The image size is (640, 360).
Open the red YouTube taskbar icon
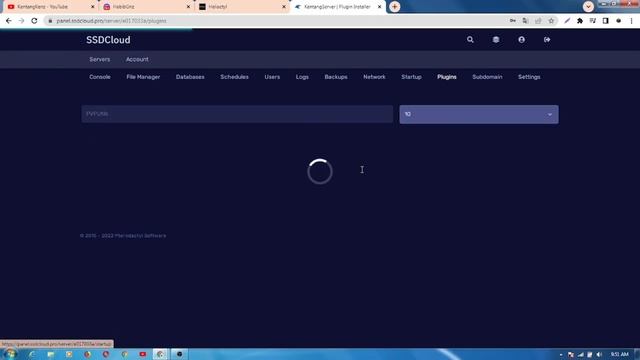pyautogui.click(x=142, y=354)
